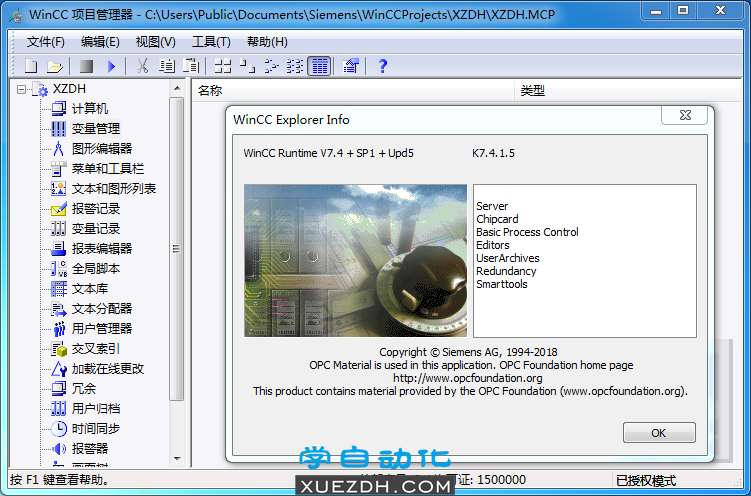Select 文本和图形列表 tree item
Screen dimensions: 751x496
pyautogui.click(x=114, y=189)
